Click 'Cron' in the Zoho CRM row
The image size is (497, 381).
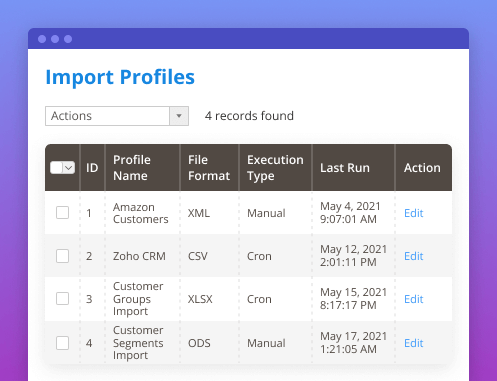tap(259, 256)
